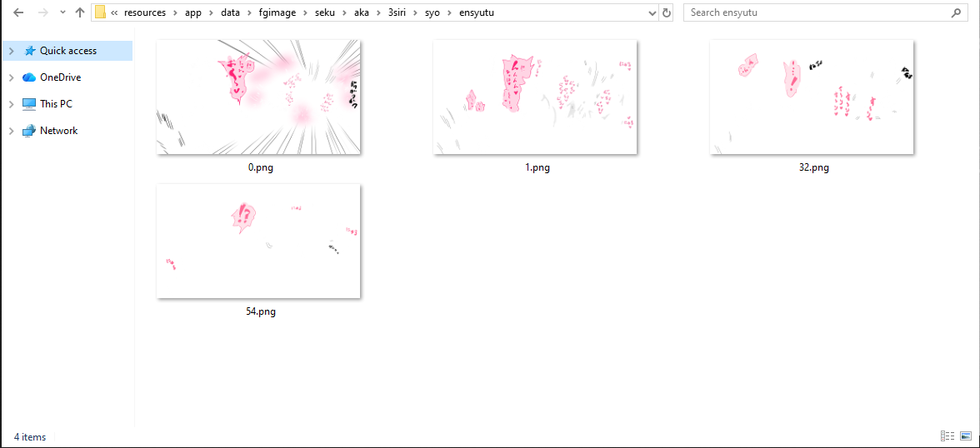Select the 1.png thumbnail
Image resolution: width=980 pixels, height=448 pixels.
(x=535, y=97)
